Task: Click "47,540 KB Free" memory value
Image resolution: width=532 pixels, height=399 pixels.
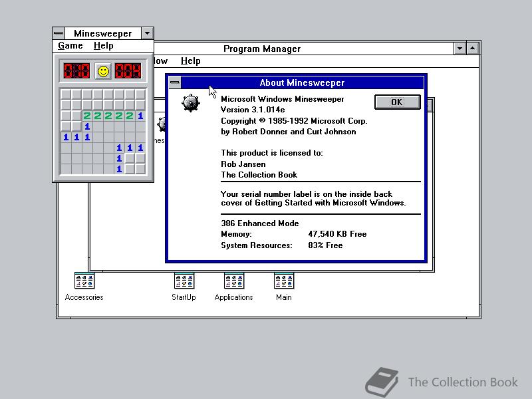Action: point(337,234)
